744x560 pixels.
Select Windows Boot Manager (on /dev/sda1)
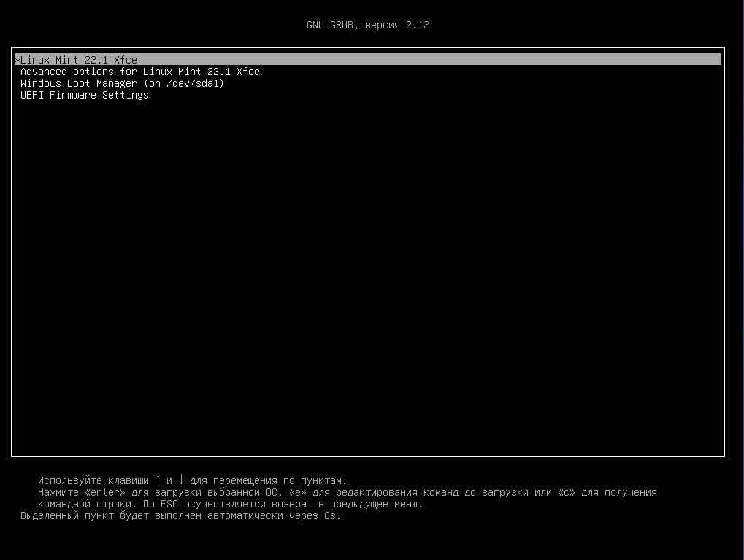click(x=122, y=83)
